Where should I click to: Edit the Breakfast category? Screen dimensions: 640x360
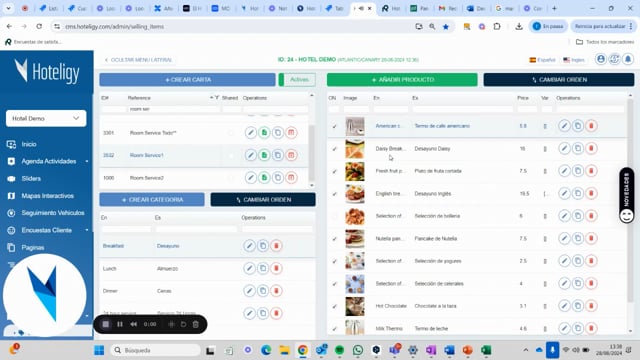[249, 246]
